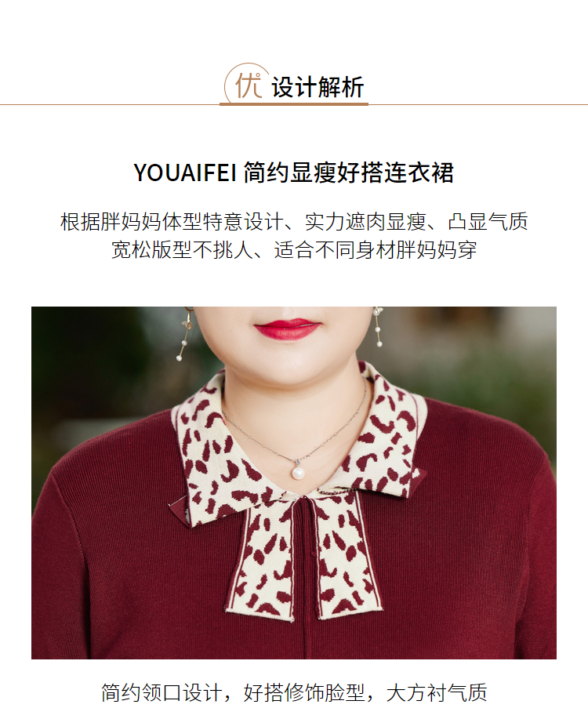This screenshot has width=588, height=708.
Task: Select the 设计解析 section heading
Action: coord(318,87)
